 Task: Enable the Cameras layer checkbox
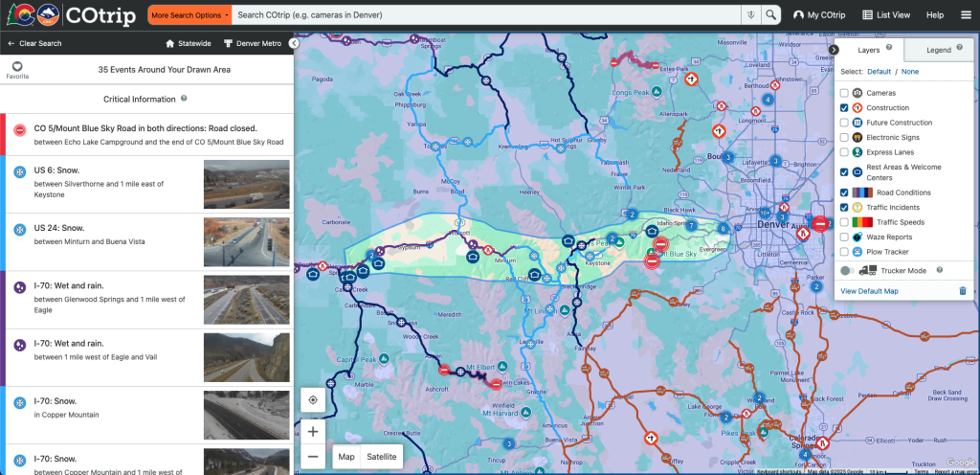click(x=844, y=93)
